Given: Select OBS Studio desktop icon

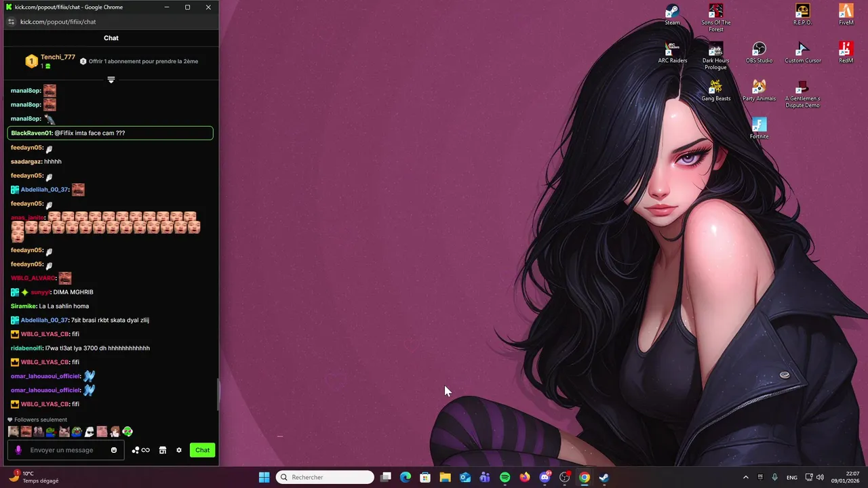Looking at the screenshot, I should click(x=759, y=52).
